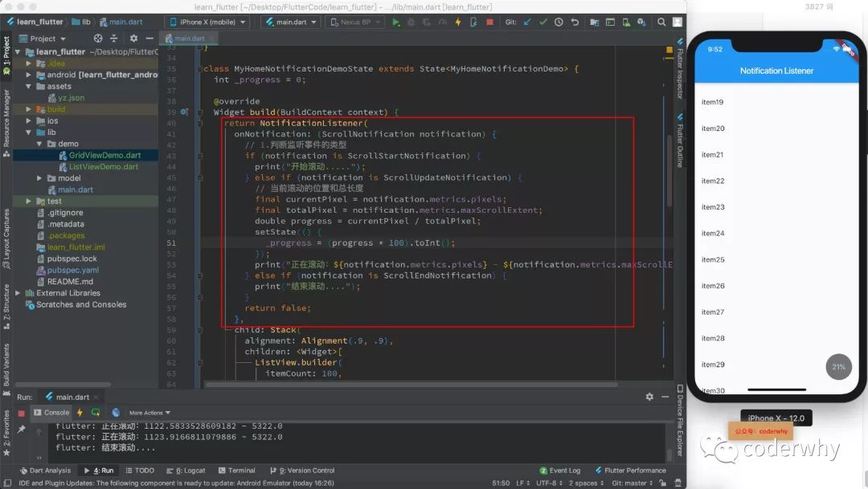Switch to the Console tab
This screenshot has height=489, width=868.
(51, 413)
